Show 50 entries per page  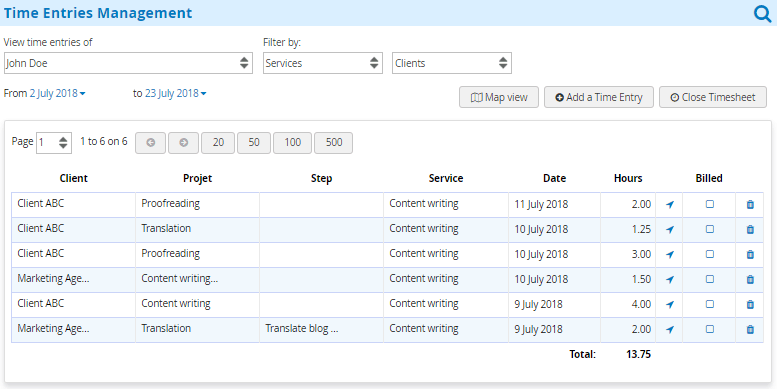tap(254, 143)
